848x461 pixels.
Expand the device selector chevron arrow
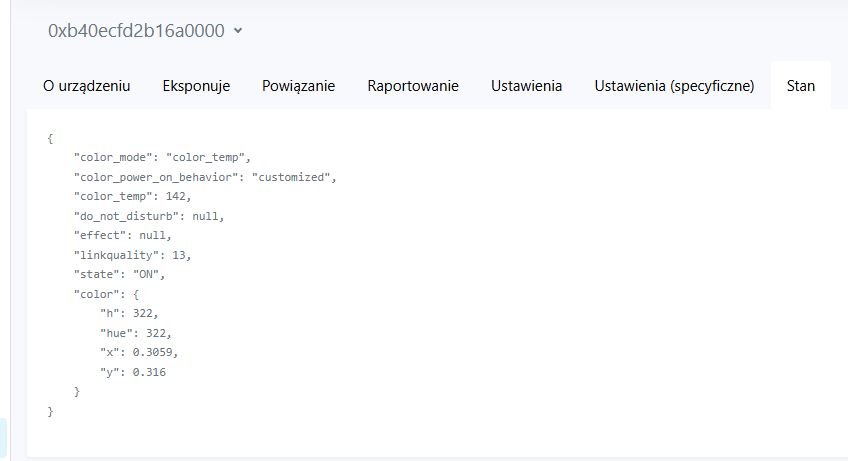click(x=238, y=31)
